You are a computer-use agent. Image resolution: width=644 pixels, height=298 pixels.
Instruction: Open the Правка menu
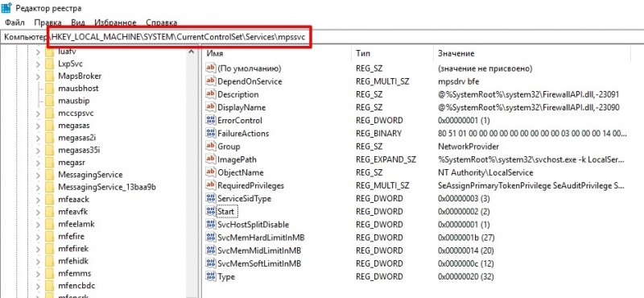pyautogui.click(x=48, y=23)
